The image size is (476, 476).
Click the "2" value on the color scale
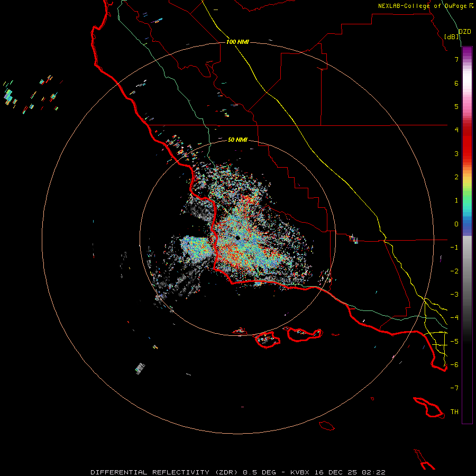pos(456,177)
